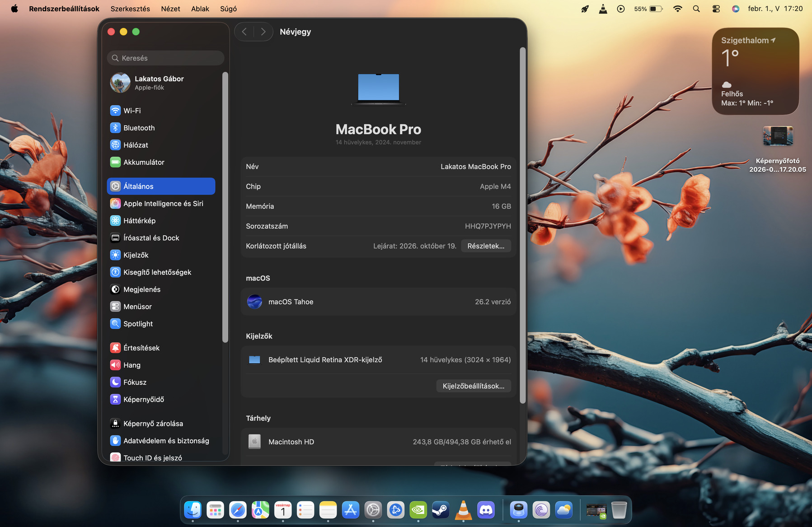Open the Nézet menu
The width and height of the screenshot is (812, 527).
pyautogui.click(x=170, y=9)
